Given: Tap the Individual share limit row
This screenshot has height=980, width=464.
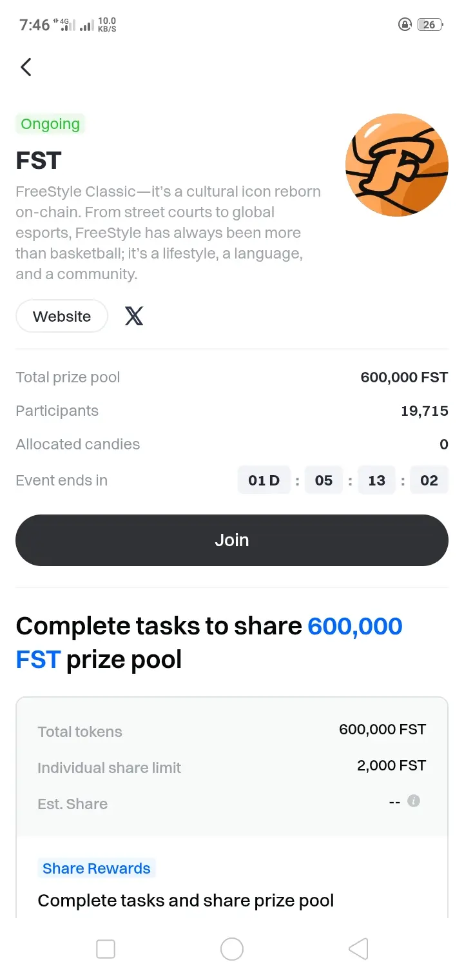Looking at the screenshot, I should point(232,767).
